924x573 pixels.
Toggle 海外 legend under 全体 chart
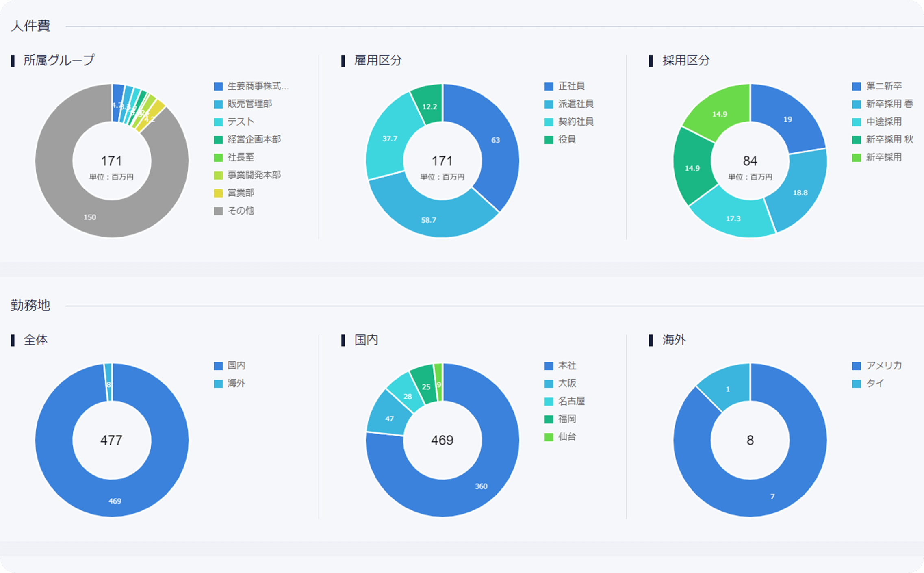click(236, 384)
